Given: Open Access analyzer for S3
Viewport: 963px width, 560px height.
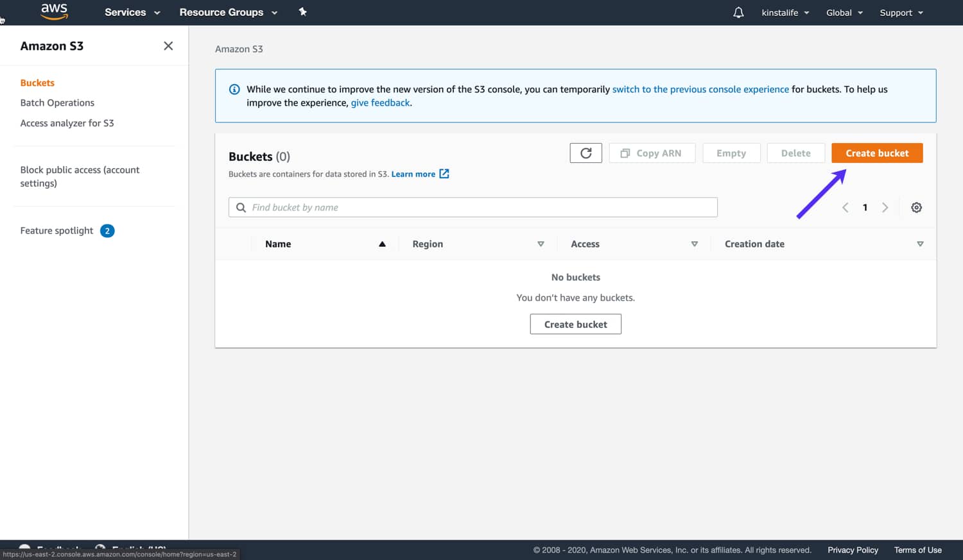Looking at the screenshot, I should point(67,123).
